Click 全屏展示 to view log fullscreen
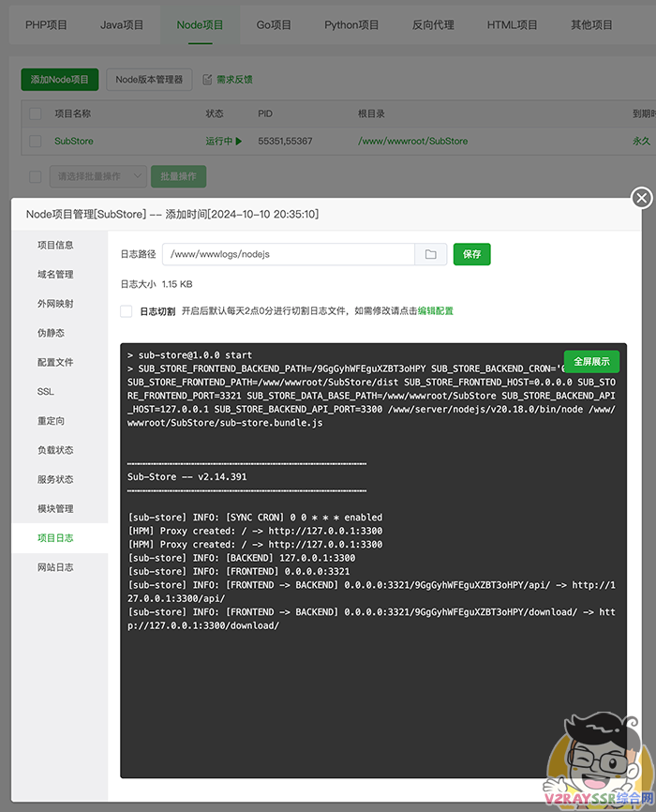The height and width of the screenshot is (812, 656). coord(591,362)
